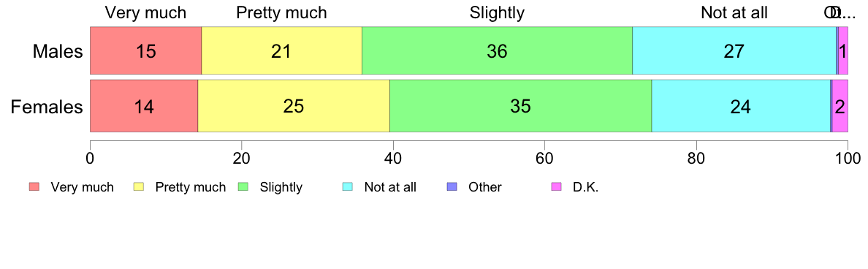The image size is (868, 269).
Task: Click the magenta D.K. legend swatch
Action: 557,187
